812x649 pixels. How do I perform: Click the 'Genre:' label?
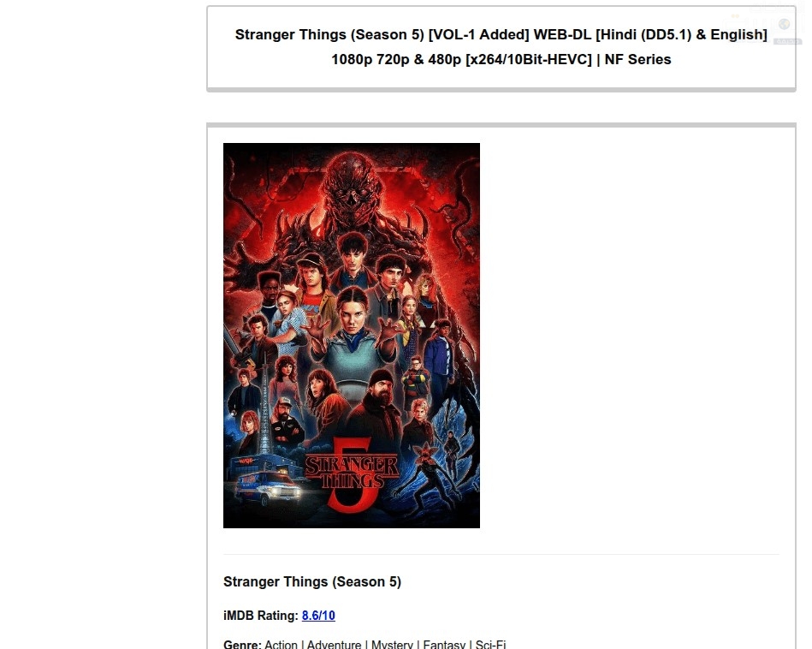(242, 645)
